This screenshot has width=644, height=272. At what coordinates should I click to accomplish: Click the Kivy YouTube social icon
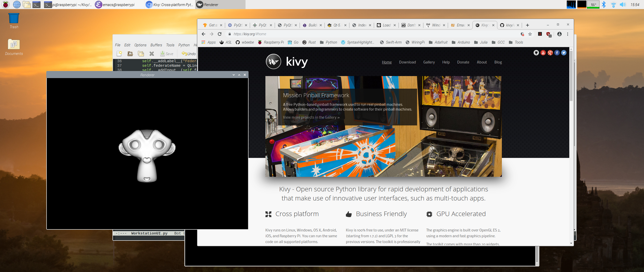(543, 53)
